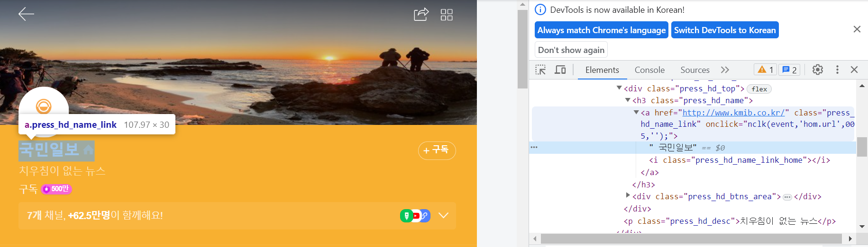Close DevTools with the X icon
The width and height of the screenshot is (868, 247).
coord(854,70)
